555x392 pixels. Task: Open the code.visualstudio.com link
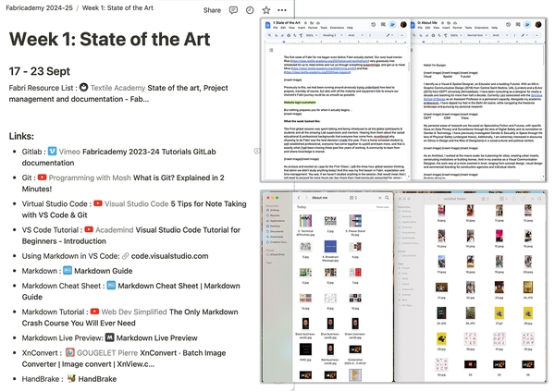coord(169,256)
